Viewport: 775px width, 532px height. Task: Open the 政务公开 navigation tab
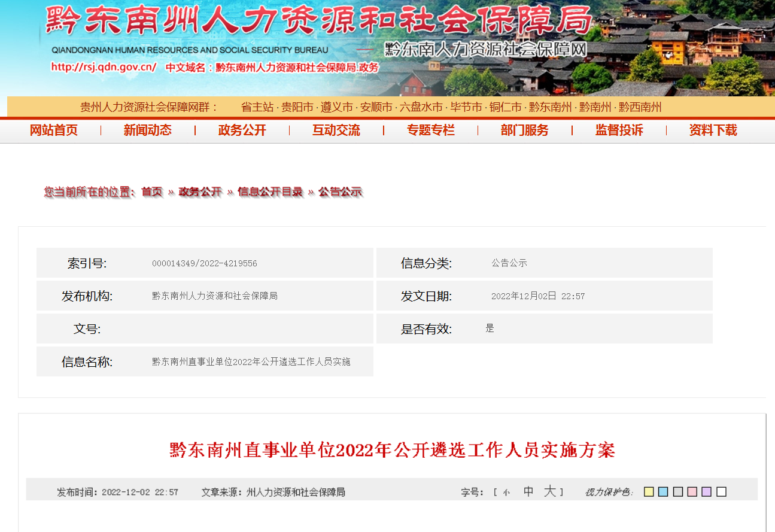point(242,130)
